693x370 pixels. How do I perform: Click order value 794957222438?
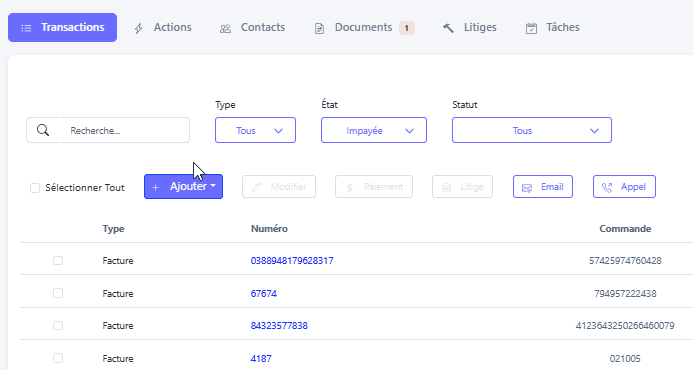(x=625, y=293)
